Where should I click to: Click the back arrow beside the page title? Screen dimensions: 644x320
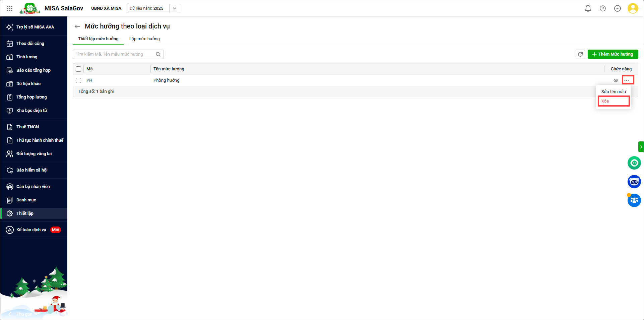tap(77, 26)
